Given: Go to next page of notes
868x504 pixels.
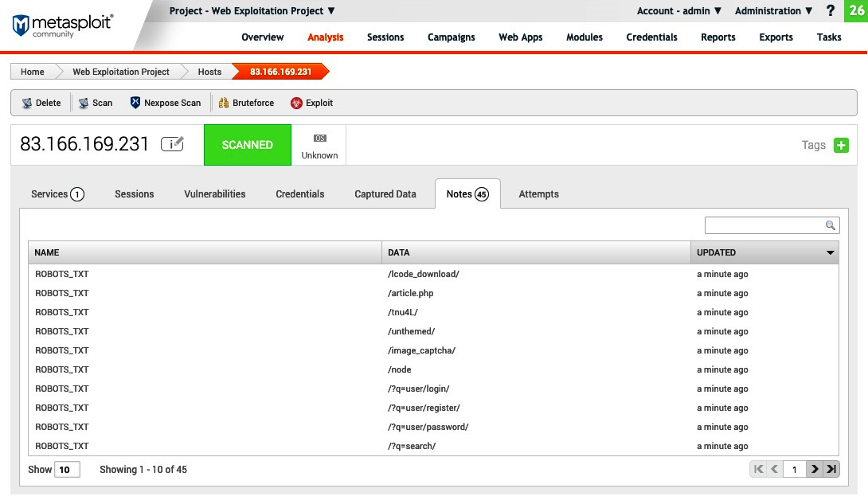Looking at the screenshot, I should pyautogui.click(x=814, y=469).
